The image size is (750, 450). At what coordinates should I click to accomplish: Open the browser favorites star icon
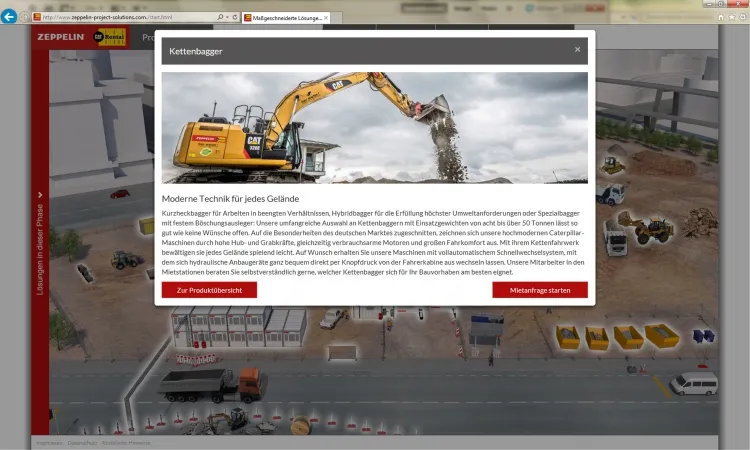tap(731, 18)
